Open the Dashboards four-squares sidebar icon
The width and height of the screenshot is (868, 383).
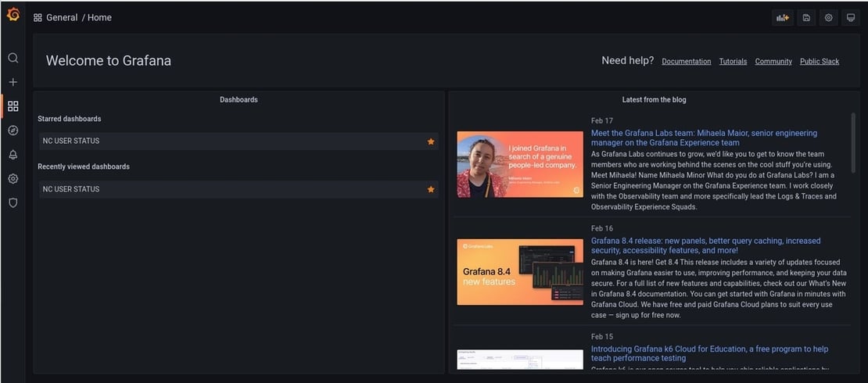click(13, 106)
